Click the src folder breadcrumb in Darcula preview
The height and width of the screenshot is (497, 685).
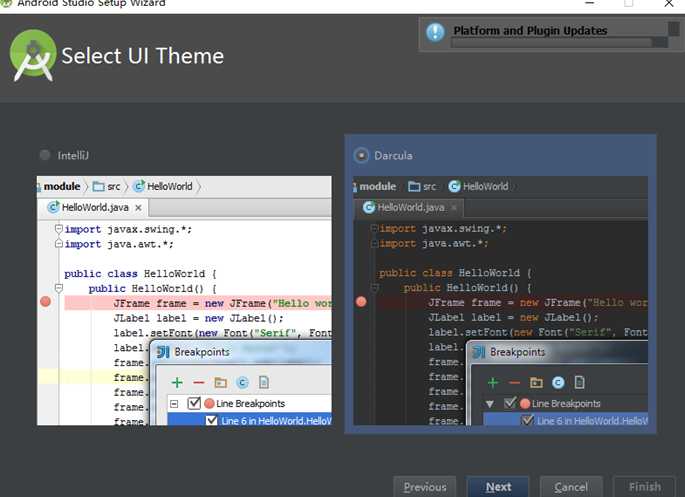pyautogui.click(x=422, y=186)
